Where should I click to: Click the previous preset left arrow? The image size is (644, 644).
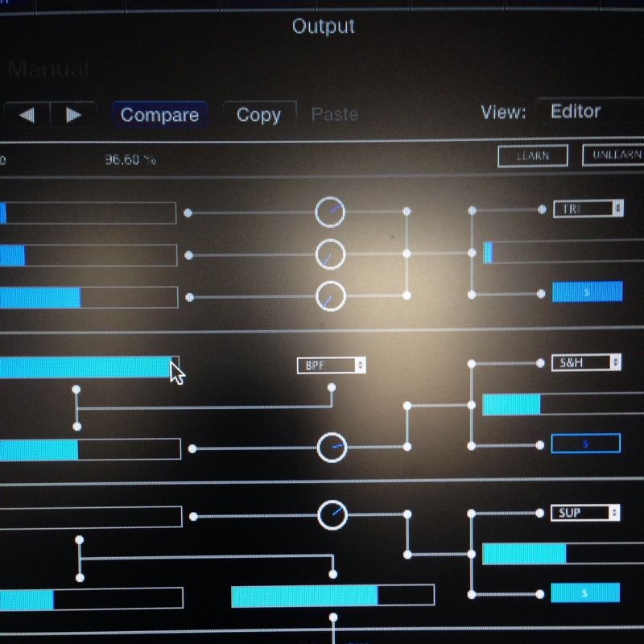coord(27,115)
